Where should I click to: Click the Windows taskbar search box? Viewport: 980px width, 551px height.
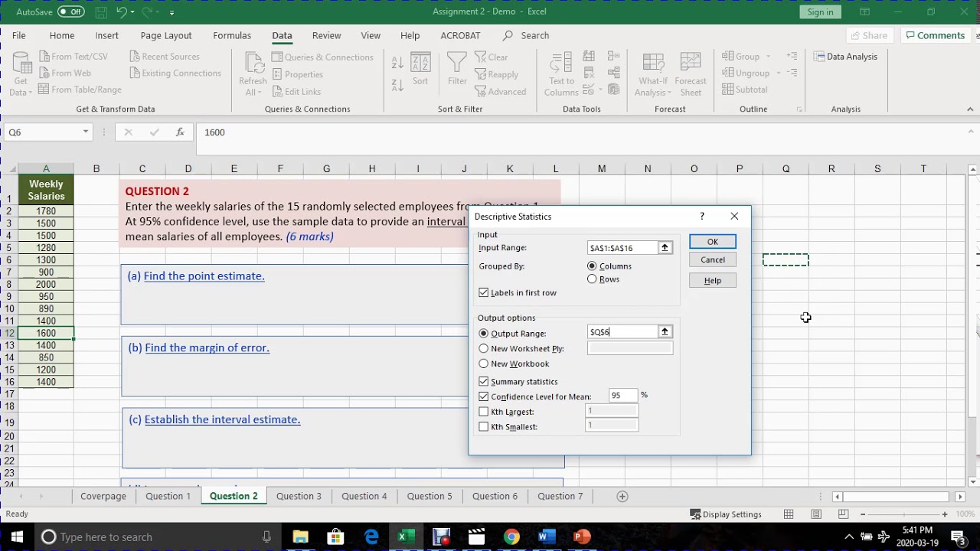pyautogui.click(x=157, y=536)
